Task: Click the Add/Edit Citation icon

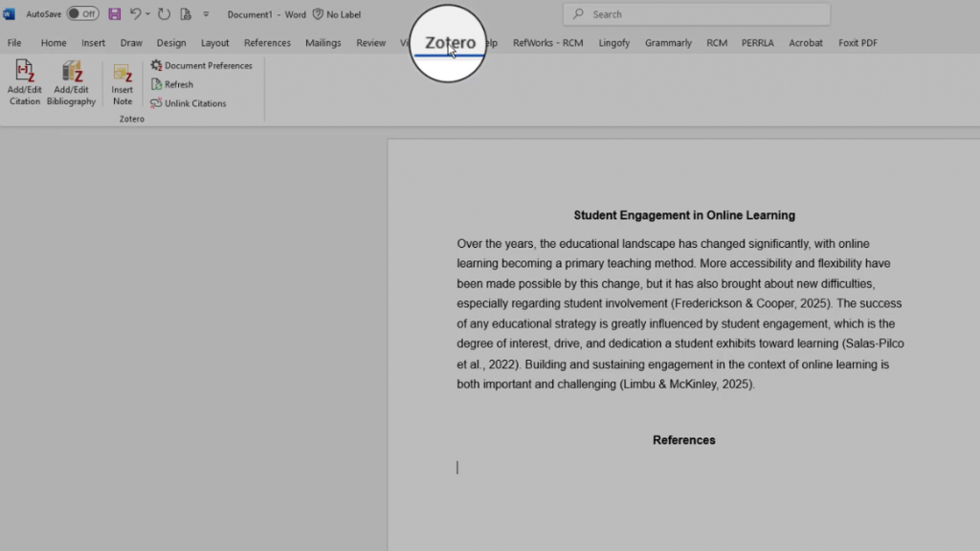Action: pos(25,73)
